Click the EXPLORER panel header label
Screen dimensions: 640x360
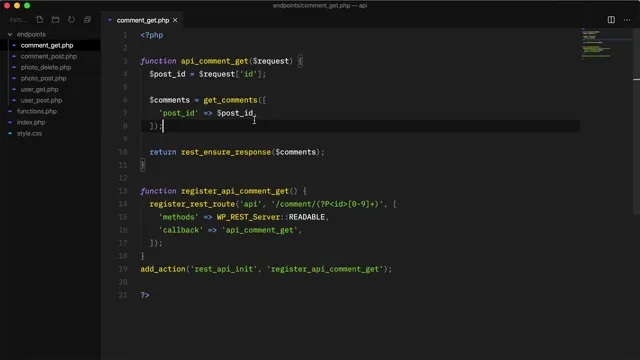click(x=18, y=20)
